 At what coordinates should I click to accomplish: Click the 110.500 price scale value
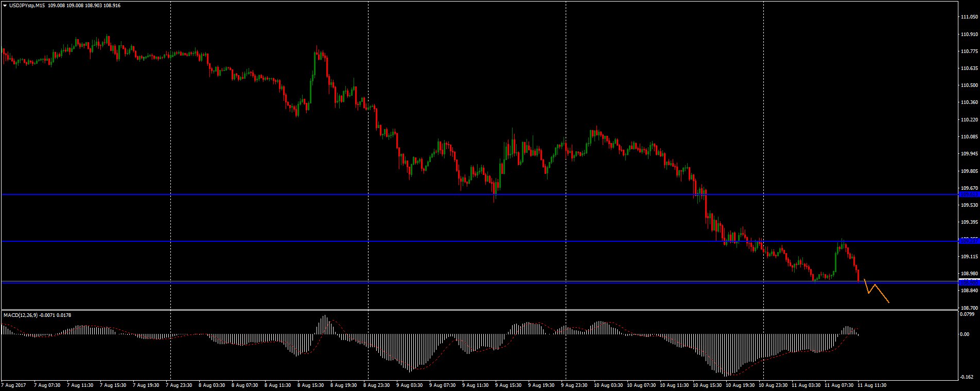(969, 85)
